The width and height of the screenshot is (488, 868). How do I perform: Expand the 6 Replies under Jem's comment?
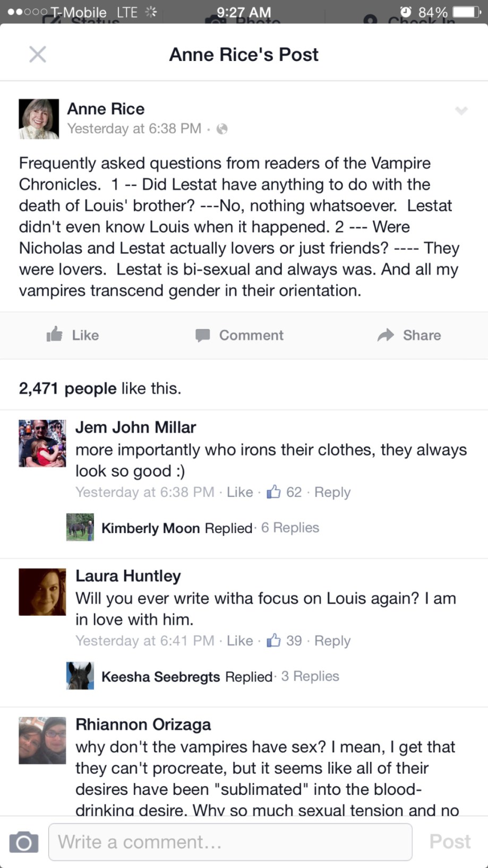[290, 528]
